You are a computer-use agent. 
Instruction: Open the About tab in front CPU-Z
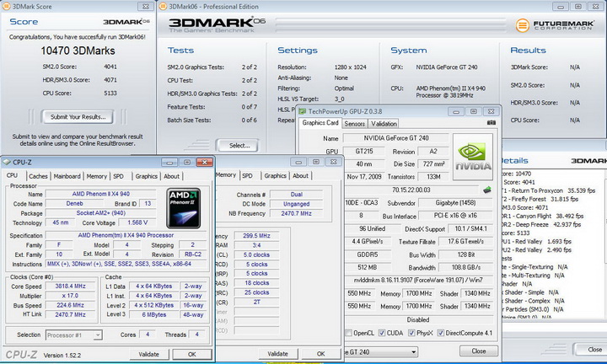171,176
